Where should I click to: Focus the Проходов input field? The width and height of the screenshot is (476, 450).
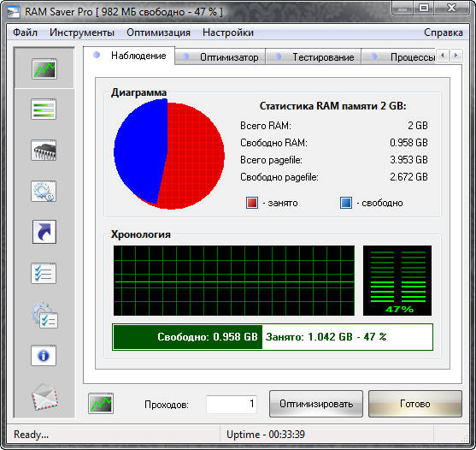coord(232,404)
